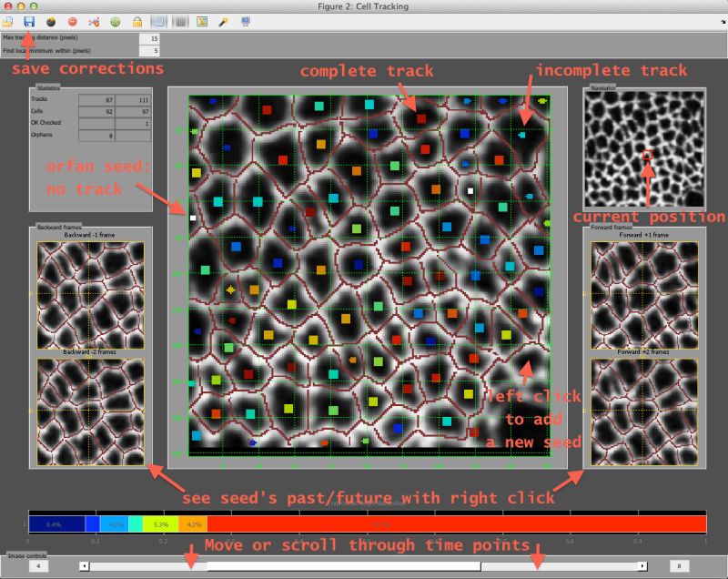The width and height of the screenshot is (728, 579).
Task: Select the yellow wrench tool icon
Action: (x=222, y=24)
